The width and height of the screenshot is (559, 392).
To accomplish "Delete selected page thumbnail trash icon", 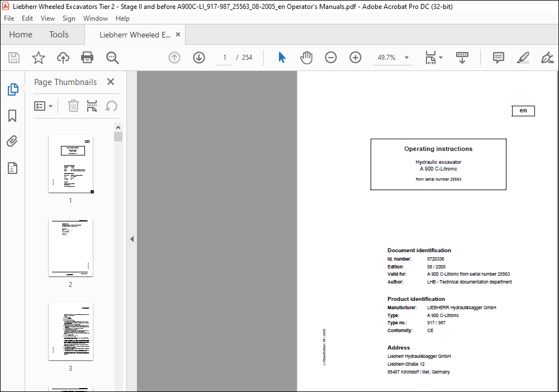I will [73, 106].
